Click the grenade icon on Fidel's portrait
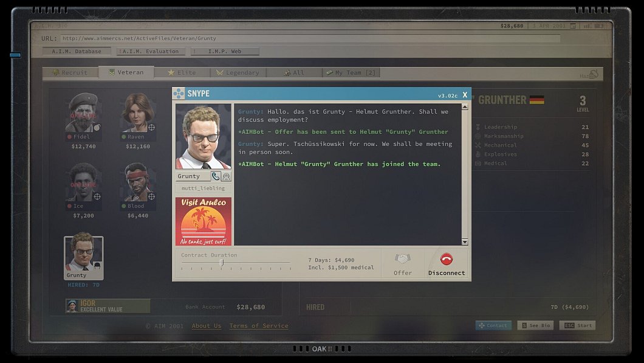Viewport: 644px width, 363px height. click(97, 128)
